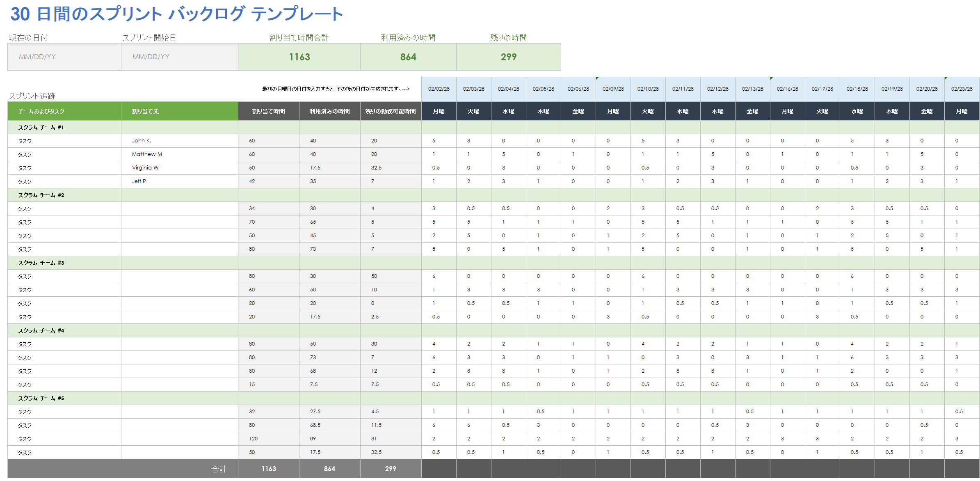Select the remaining hours cell 2.5
This screenshot has width=980, height=481.
(x=391, y=317)
